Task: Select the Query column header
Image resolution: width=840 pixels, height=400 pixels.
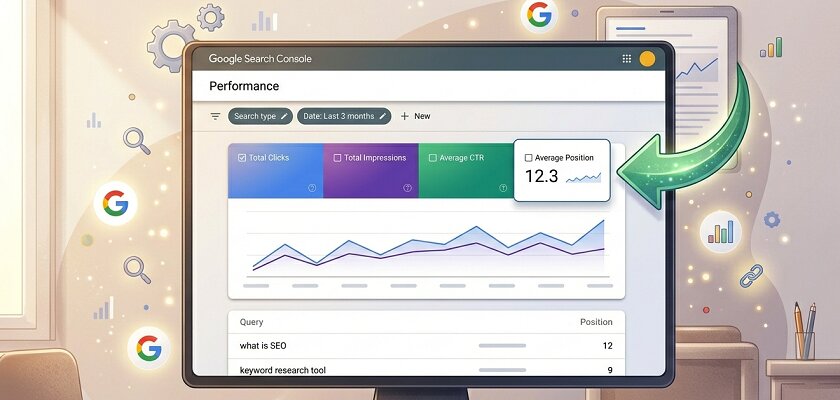Action: click(x=251, y=322)
